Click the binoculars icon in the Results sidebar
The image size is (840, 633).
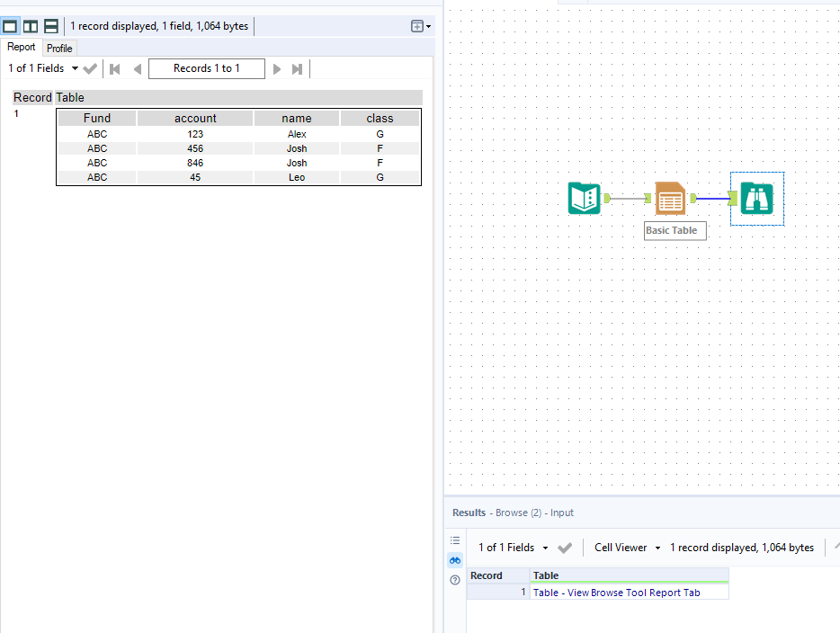click(x=455, y=559)
